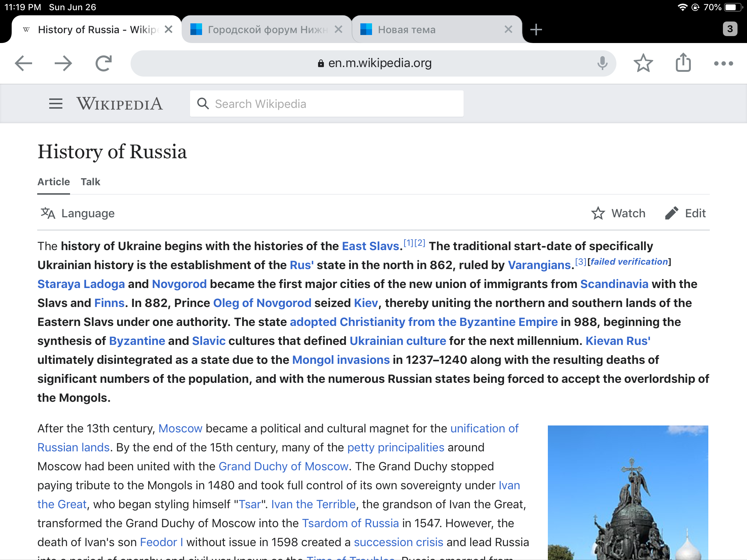The width and height of the screenshot is (747, 560).
Task: Follow the East Slavs link
Action: (x=371, y=246)
